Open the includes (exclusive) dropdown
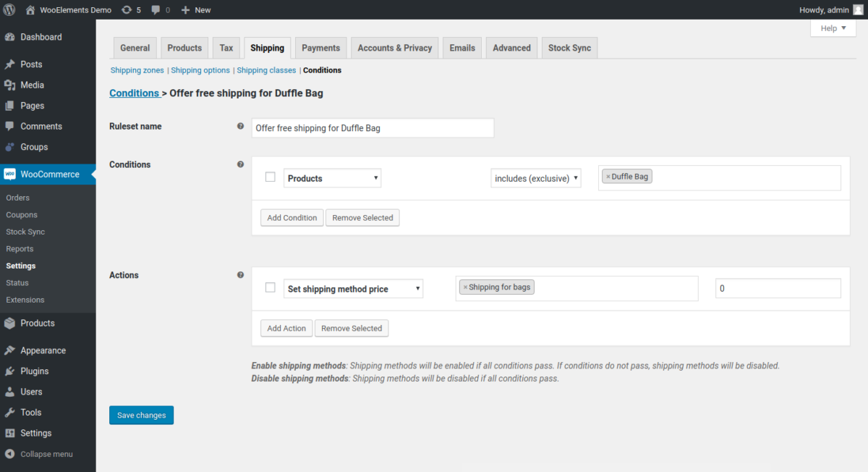Screen dimensions: 868x472 click(x=535, y=177)
